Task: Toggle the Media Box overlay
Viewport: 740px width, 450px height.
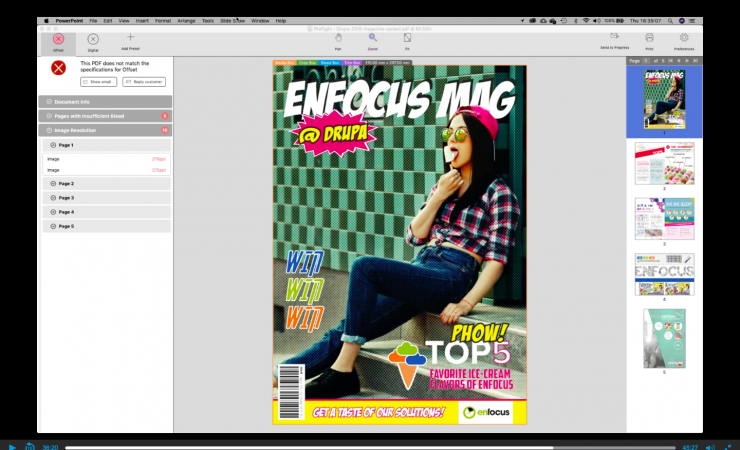Action: (284, 62)
